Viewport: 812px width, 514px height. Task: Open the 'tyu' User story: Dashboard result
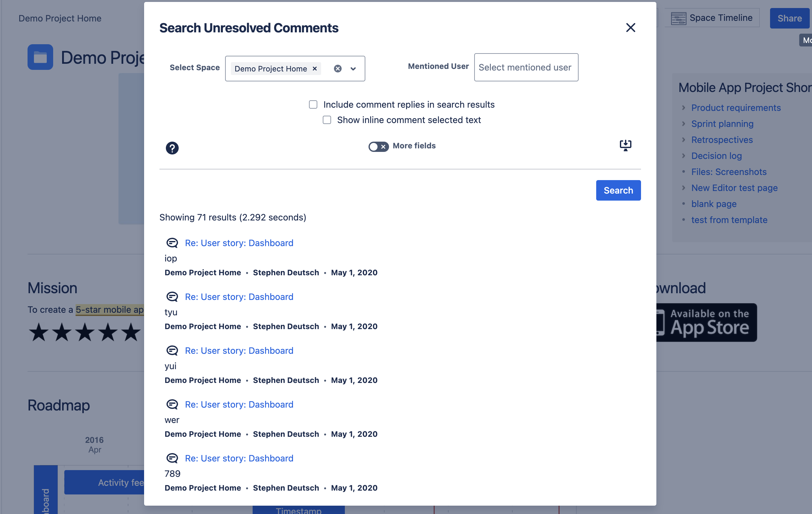coord(239,297)
